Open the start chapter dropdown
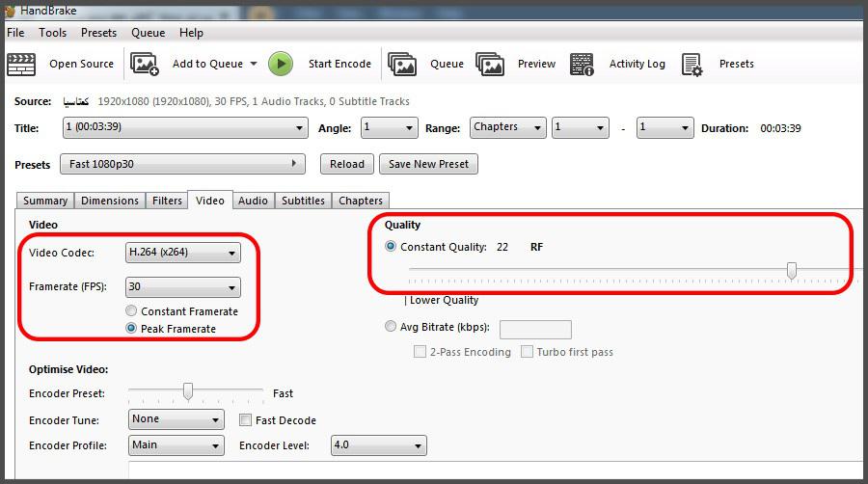Image resolution: width=868 pixels, height=484 pixels. click(581, 127)
